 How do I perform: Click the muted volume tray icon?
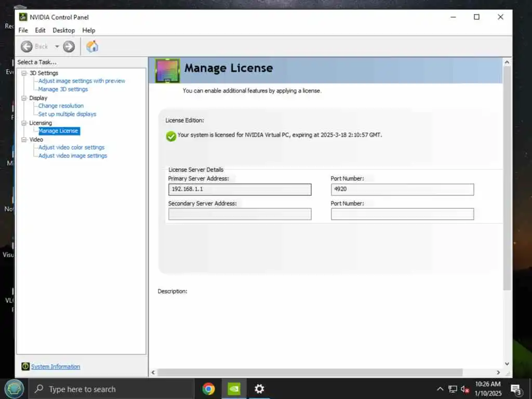click(465, 389)
